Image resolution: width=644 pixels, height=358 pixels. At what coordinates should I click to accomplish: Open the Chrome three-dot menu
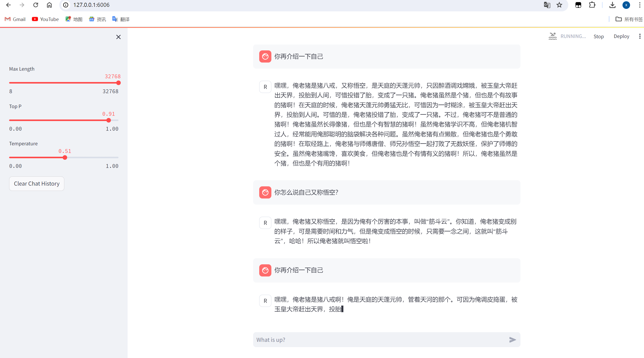[x=640, y=5]
